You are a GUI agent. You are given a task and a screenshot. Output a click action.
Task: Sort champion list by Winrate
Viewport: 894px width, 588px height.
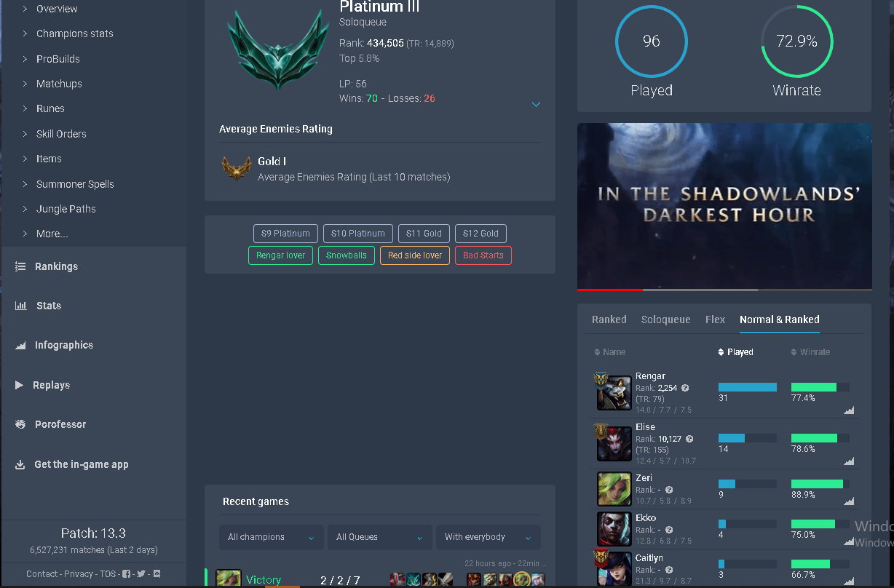(x=810, y=352)
